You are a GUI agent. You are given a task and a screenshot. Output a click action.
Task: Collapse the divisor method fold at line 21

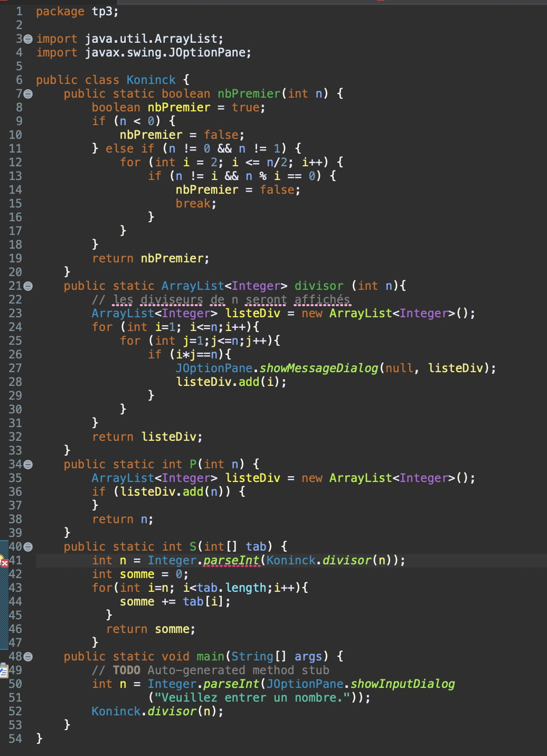tap(28, 286)
